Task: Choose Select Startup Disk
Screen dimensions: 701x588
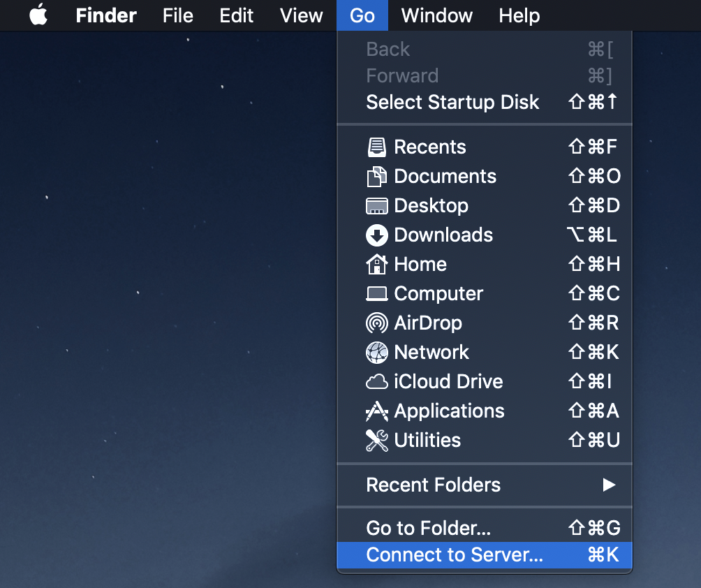Action: [x=485, y=103]
